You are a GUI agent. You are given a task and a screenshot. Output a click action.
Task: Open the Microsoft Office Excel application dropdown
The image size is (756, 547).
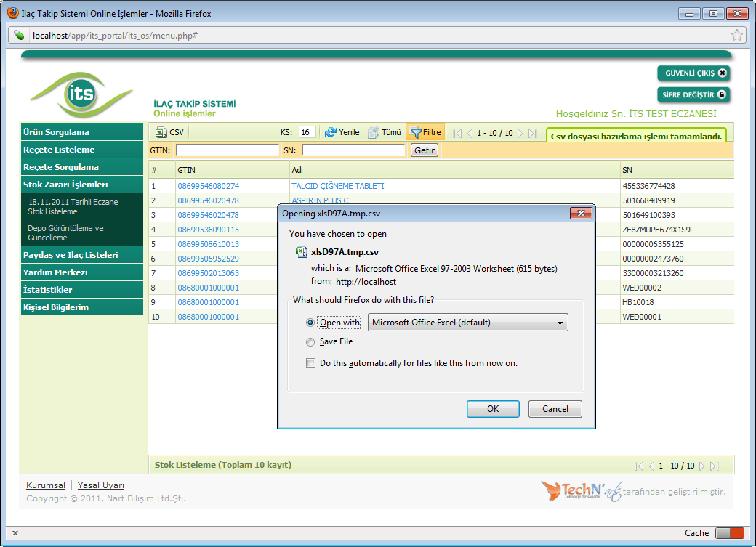tap(467, 323)
